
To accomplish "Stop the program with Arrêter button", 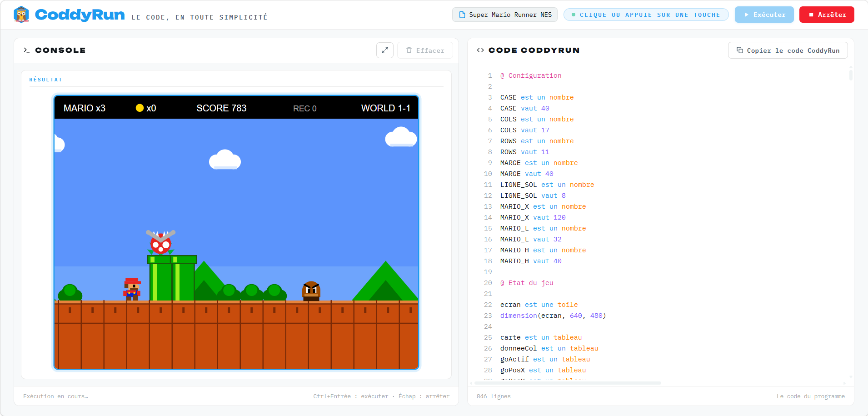I will [827, 15].
